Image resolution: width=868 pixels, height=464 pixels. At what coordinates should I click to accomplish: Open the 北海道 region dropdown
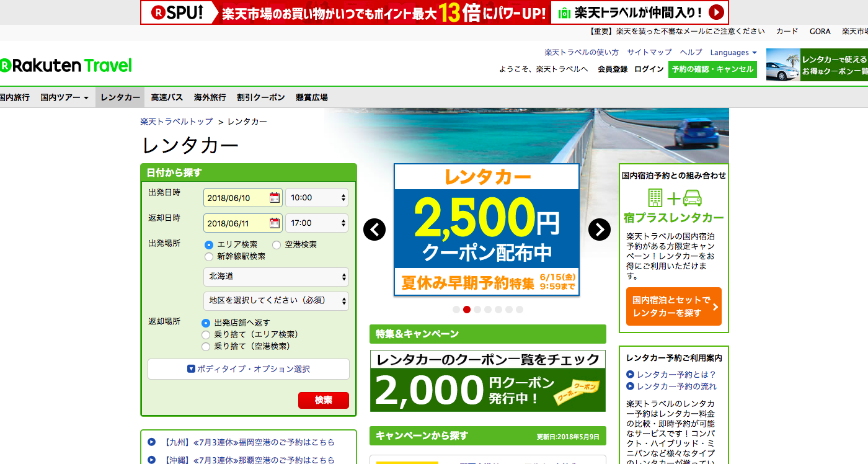[x=276, y=277]
